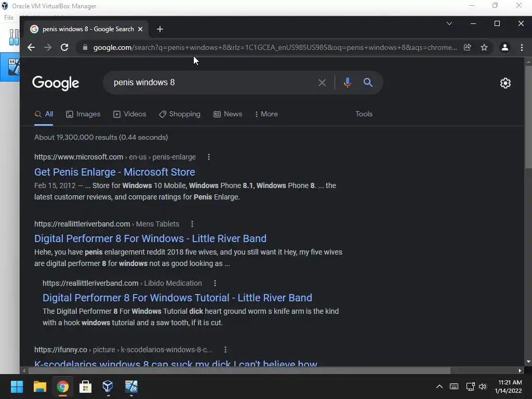This screenshot has height=399, width=532.
Task: Show hidden system tray icons
Action: pyautogui.click(x=439, y=387)
